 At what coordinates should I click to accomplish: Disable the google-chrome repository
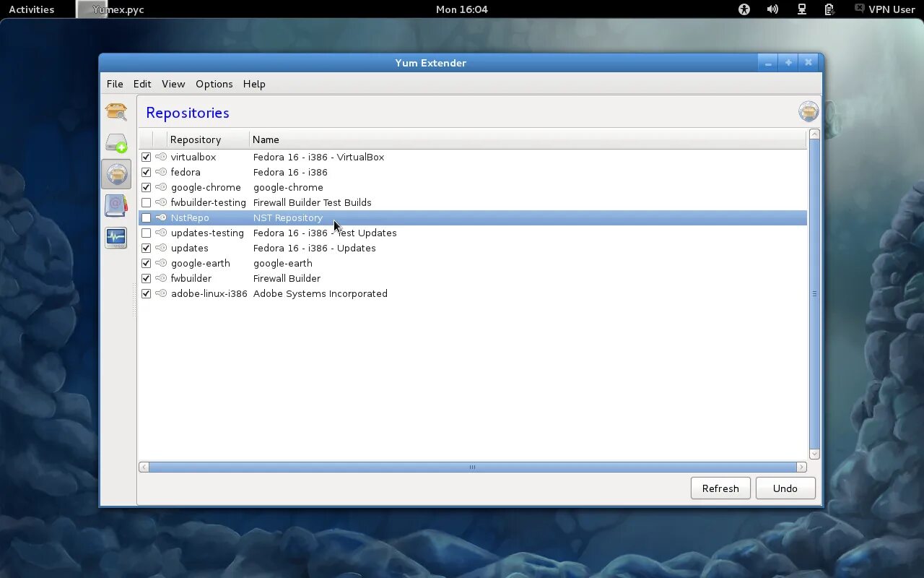point(147,187)
